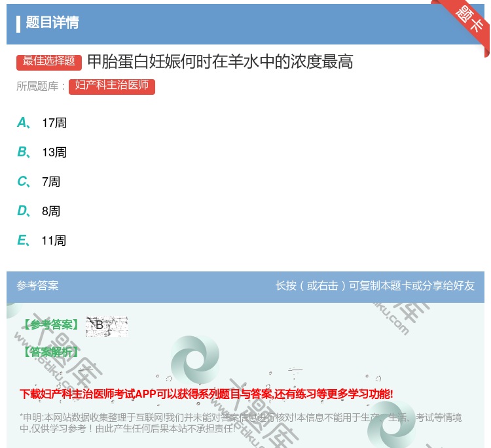
Task: Click the 【答案解析】 green label
Action: coord(51,352)
